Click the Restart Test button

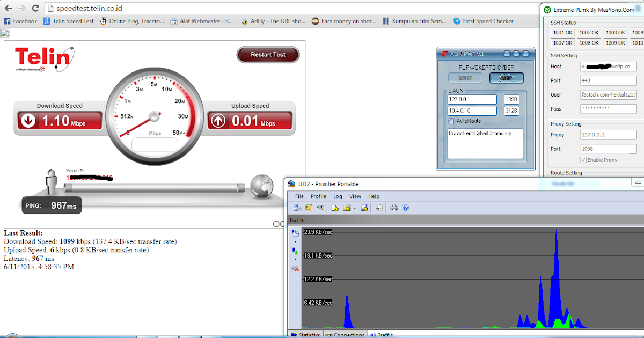[268, 55]
